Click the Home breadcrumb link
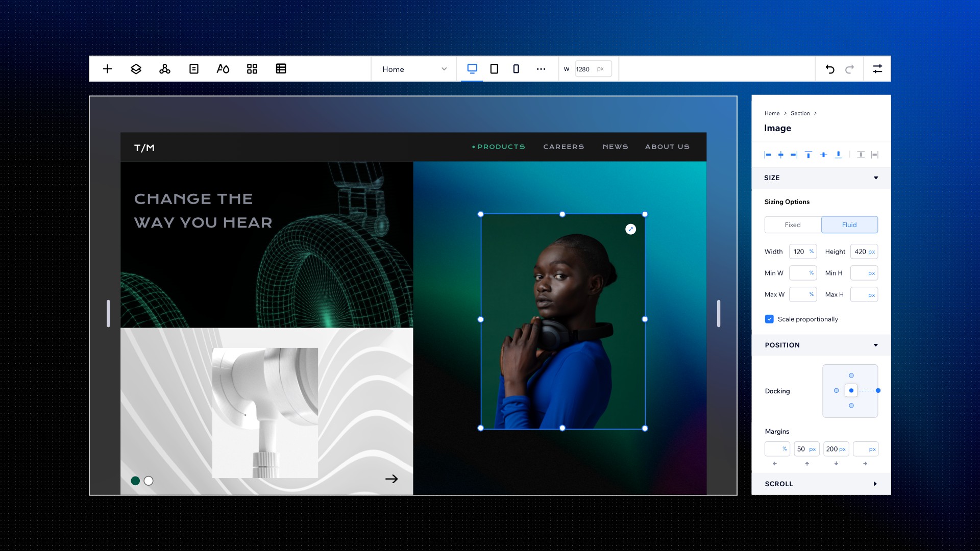Image resolution: width=980 pixels, height=551 pixels. 772,113
